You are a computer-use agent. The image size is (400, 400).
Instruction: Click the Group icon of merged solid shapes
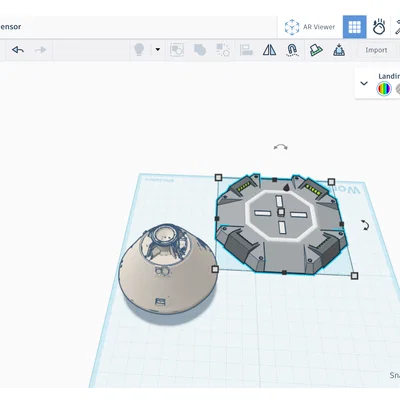click(x=200, y=50)
